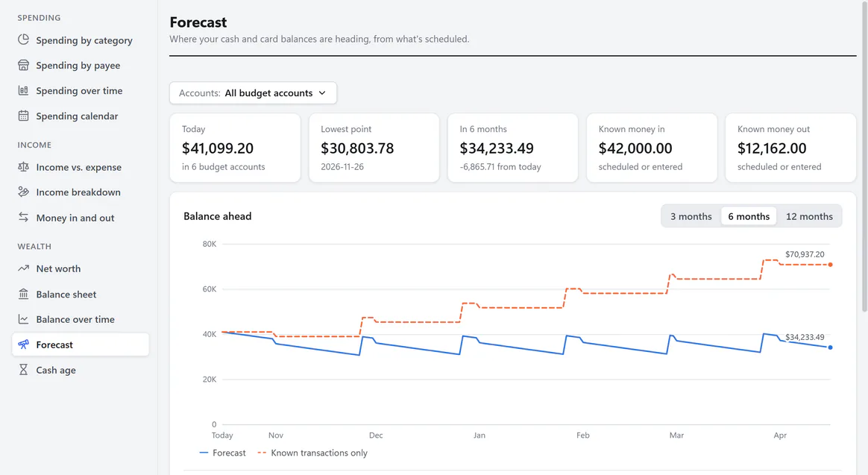Toggle the Forecast legend entry
This screenshot has height=475, width=868.
tap(222, 453)
